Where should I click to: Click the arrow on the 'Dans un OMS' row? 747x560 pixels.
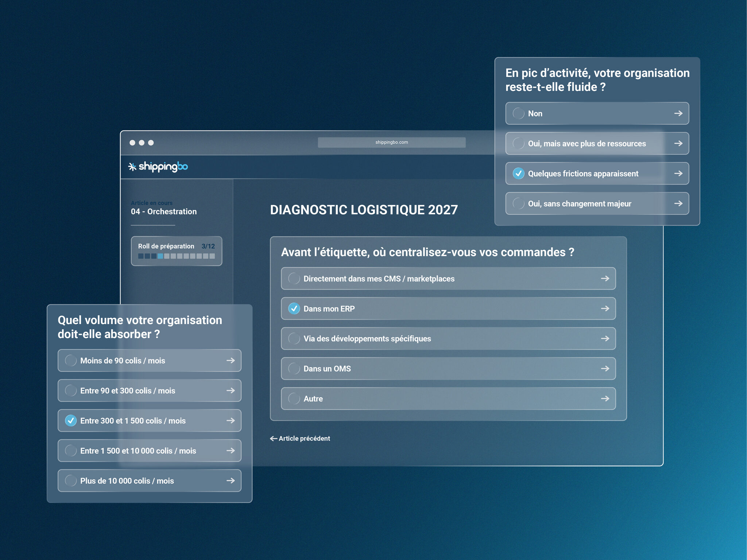point(605,369)
